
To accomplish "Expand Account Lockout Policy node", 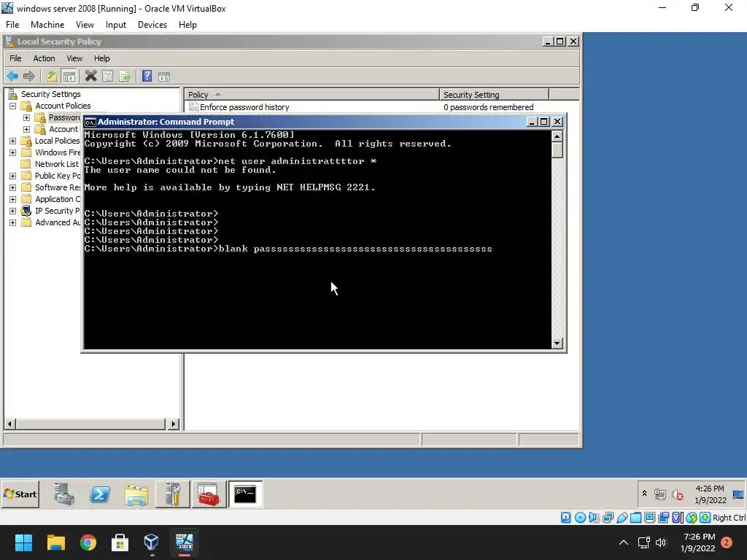I will point(27,129).
